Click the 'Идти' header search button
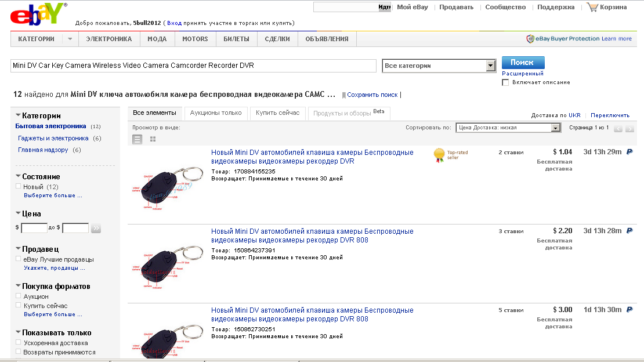The image size is (644, 362). 384,8
